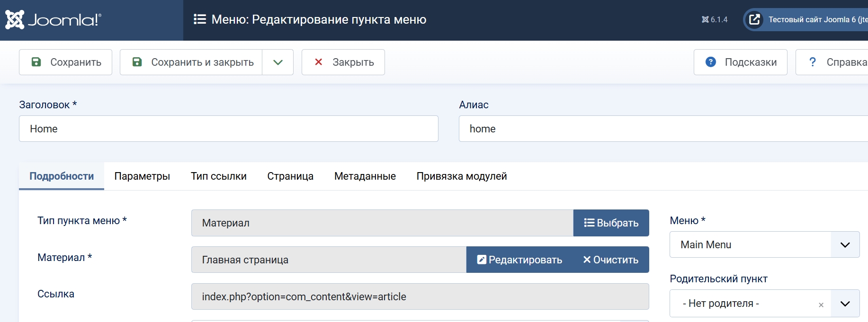
Task: Open the Меню dropdown showing Main Menu
Action: (x=764, y=244)
